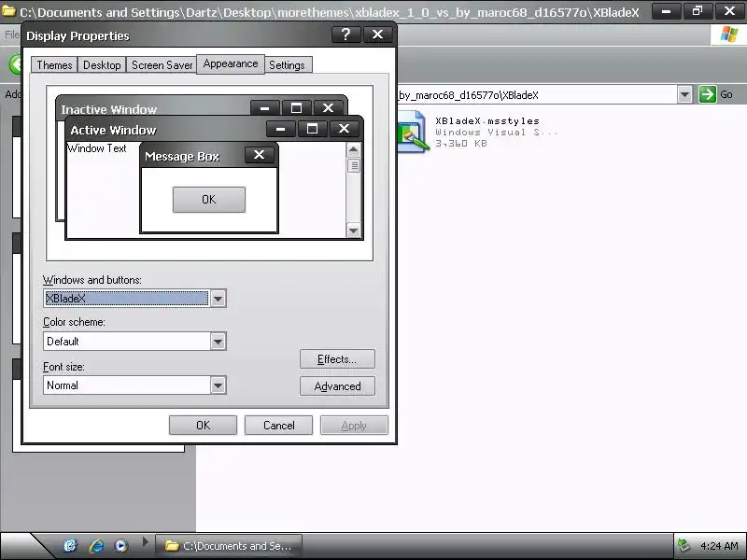Click the XBladeX selected value field
Screen dimensions: 747x560
[x=126, y=299]
